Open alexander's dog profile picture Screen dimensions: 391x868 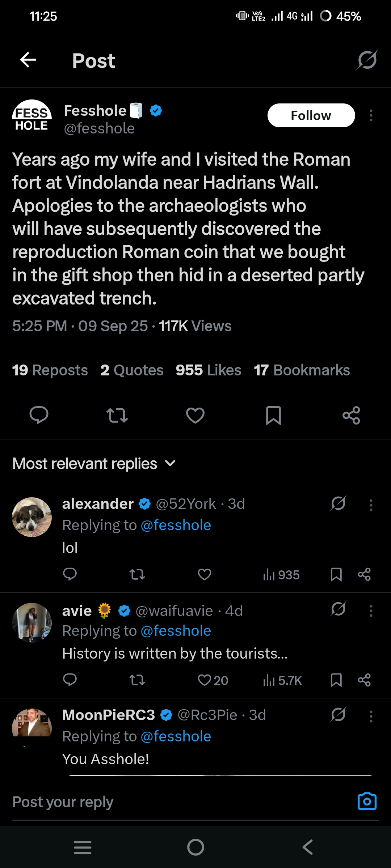32,517
